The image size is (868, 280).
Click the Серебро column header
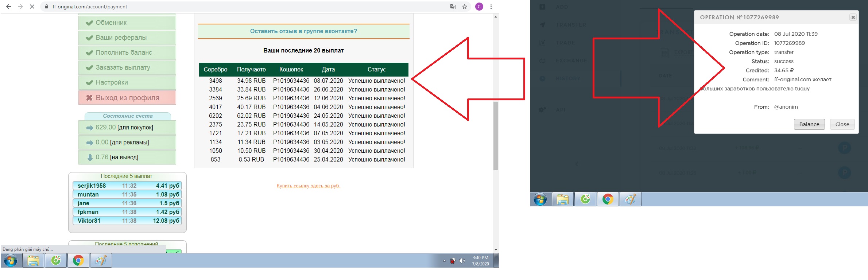216,69
